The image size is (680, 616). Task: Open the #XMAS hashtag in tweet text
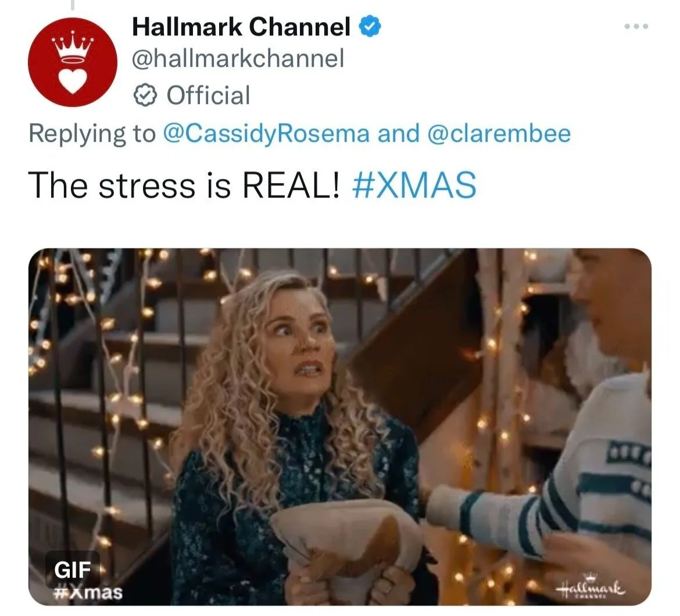click(x=414, y=185)
